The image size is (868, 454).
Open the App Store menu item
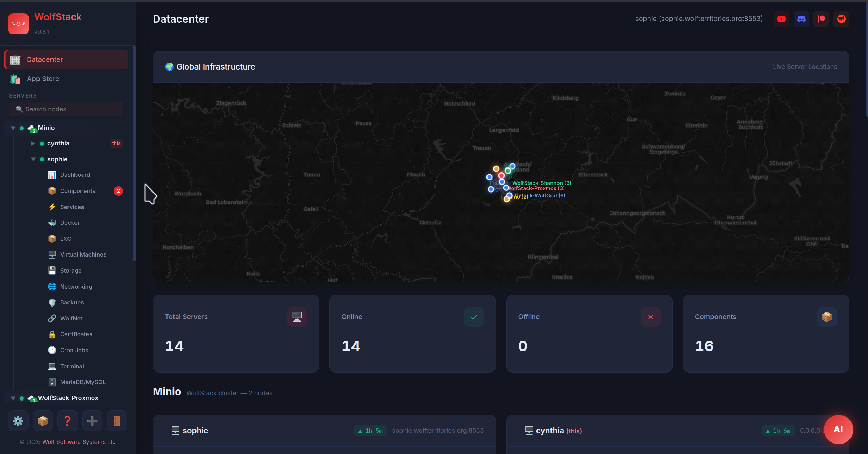(43, 79)
